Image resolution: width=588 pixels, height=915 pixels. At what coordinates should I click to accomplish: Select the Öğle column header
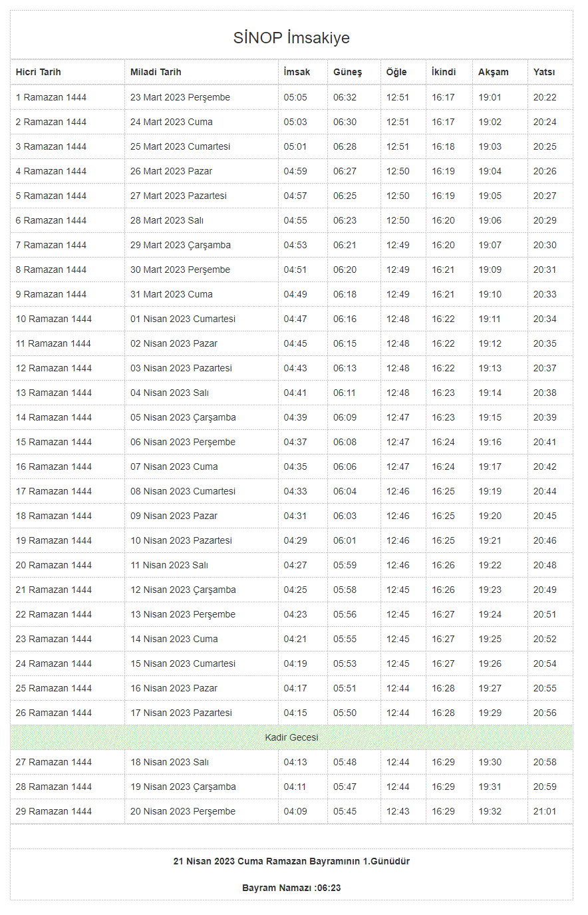click(x=396, y=72)
